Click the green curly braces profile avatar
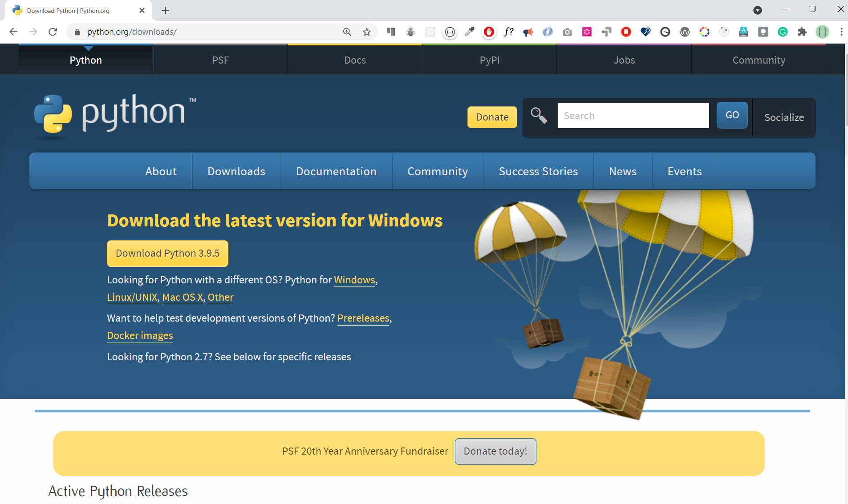Screen dimensions: 848x504 822,32
